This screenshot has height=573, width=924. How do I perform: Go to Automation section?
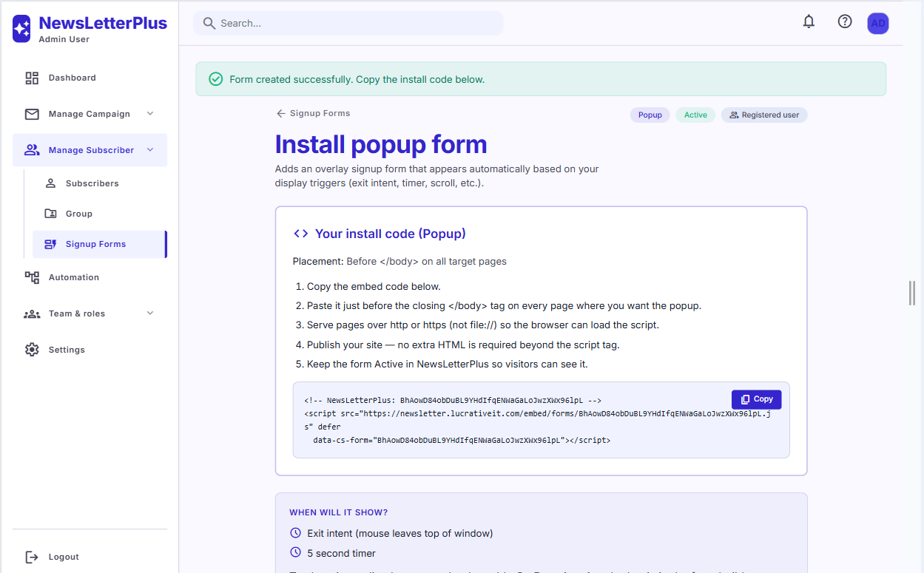click(90, 277)
